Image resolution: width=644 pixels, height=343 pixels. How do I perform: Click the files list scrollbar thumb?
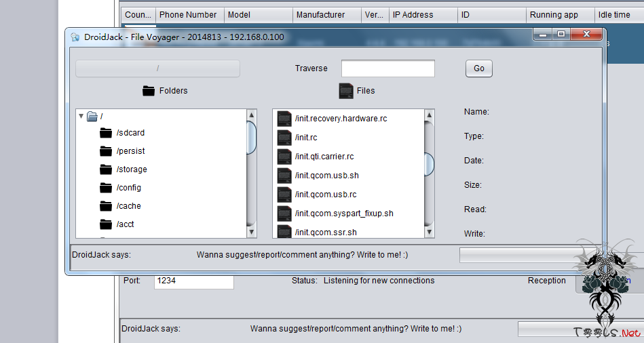429,164
